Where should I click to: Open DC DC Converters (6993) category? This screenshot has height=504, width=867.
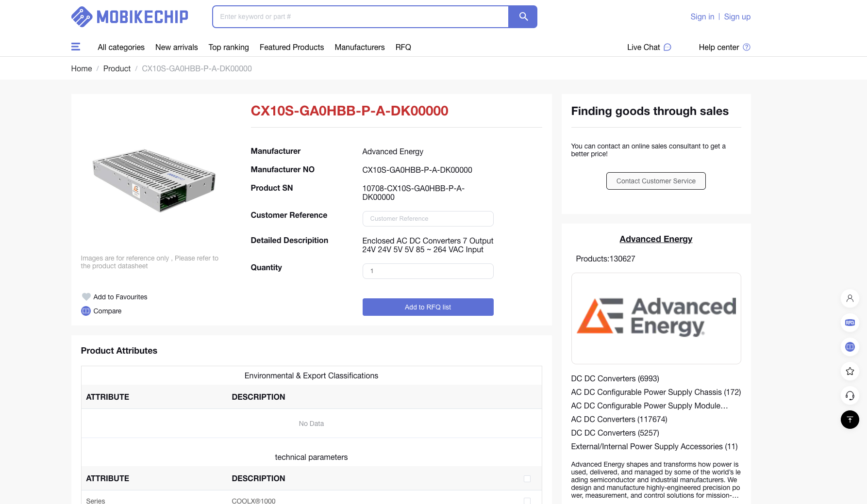(x=615, y=378)
